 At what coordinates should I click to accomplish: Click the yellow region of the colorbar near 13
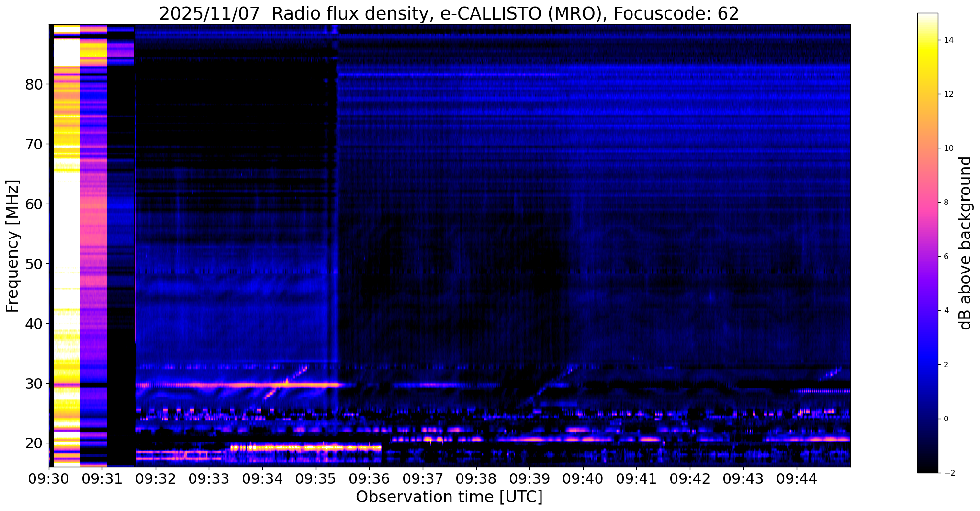(x=927, y=67)
